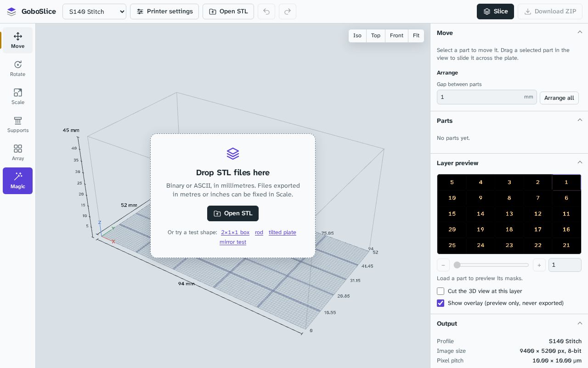Click the Slice button
Screen dimensions: 588x368
coord(495,11)
